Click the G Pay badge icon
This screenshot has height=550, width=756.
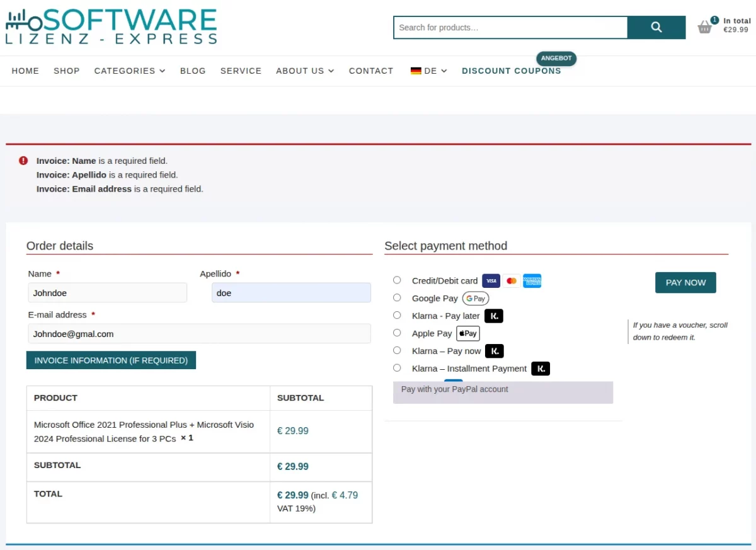click(x=475, y=298)
